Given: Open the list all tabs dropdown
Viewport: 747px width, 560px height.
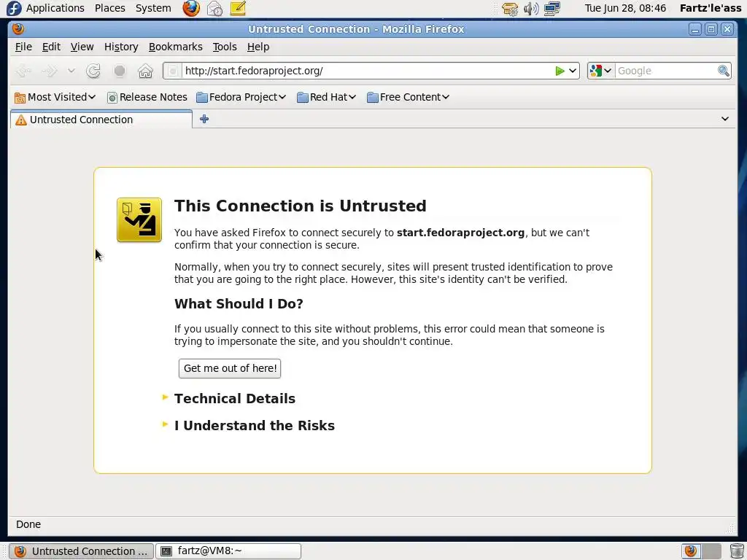Looking at the screenshot, I should 724,119.
